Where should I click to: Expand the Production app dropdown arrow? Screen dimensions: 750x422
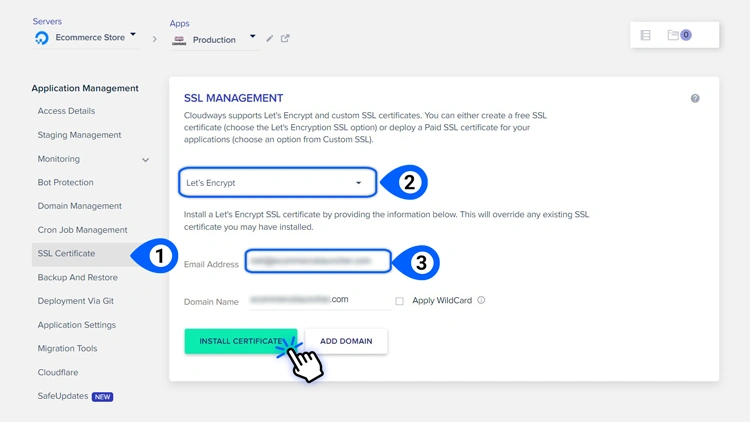click(x=252, y=37)
